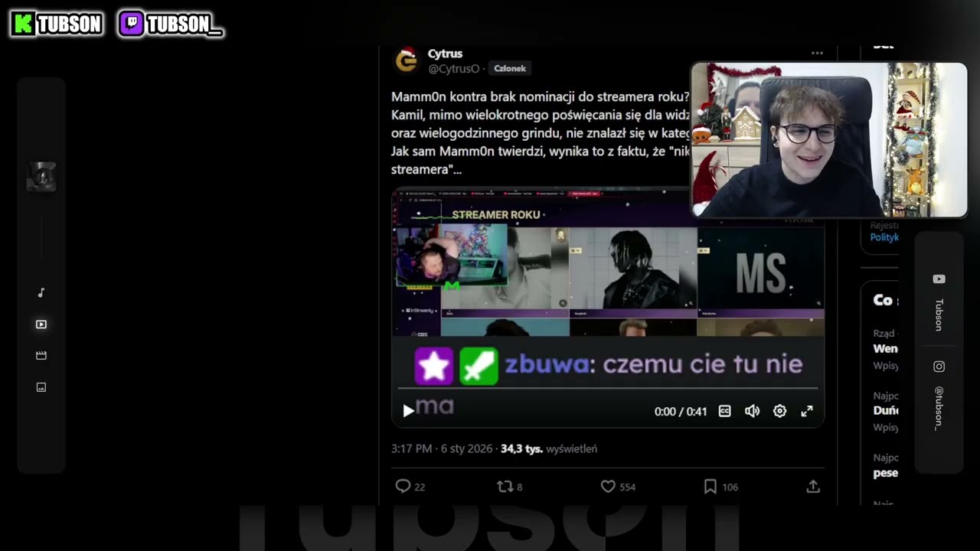
Task: Open the left sidebar avatar thumbnail
Action: pos(41,177)
